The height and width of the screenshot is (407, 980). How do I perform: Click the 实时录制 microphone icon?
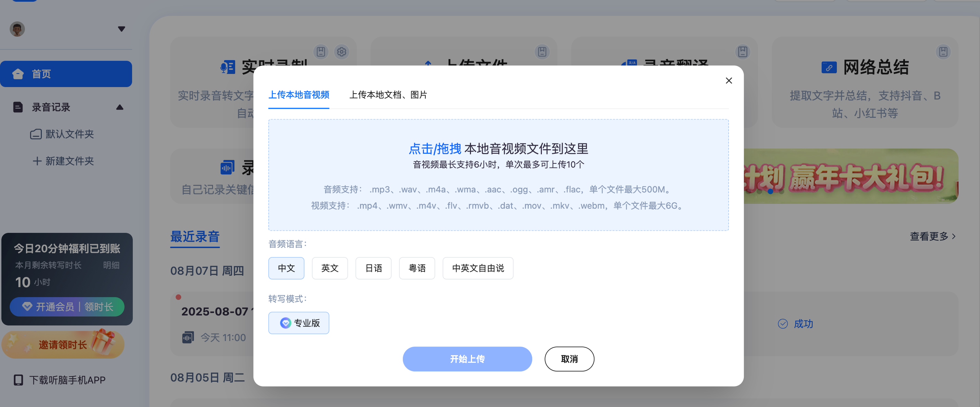(228, 68)
